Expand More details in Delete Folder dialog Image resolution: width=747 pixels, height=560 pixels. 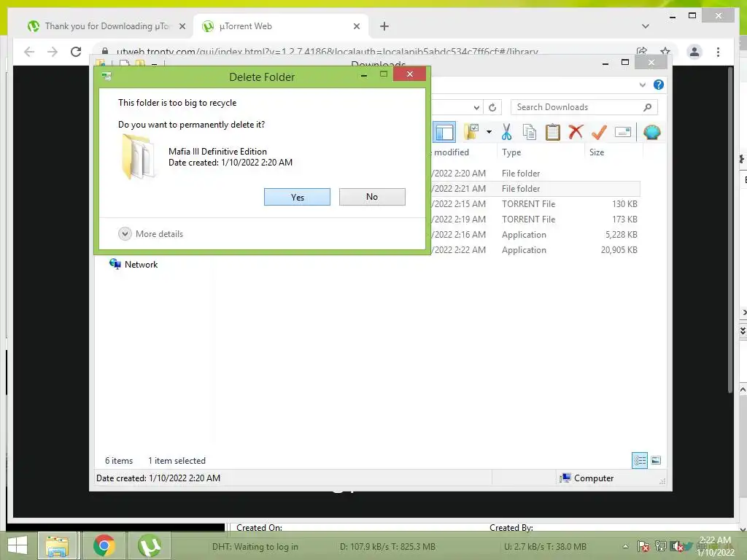pos(150,234)
